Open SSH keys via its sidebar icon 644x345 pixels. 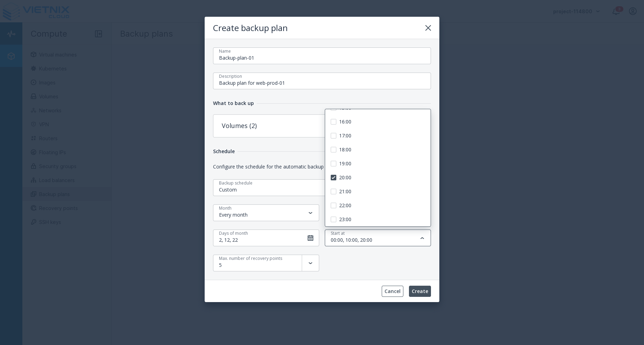point(34,222)
